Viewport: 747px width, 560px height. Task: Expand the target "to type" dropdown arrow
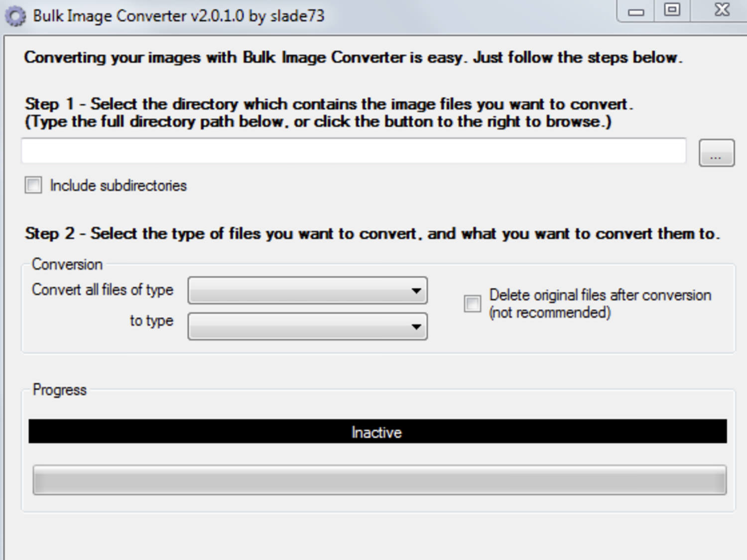pyautogui.click(x=416, y=327)
